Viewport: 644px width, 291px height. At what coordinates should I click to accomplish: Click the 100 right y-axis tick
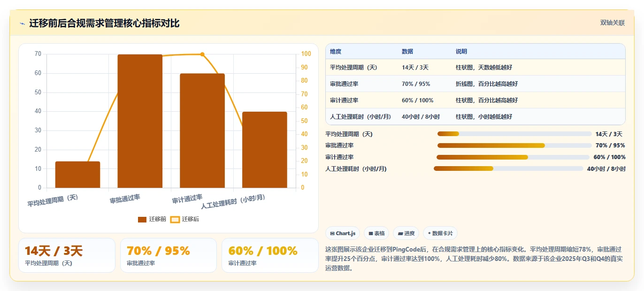[306, 54]
